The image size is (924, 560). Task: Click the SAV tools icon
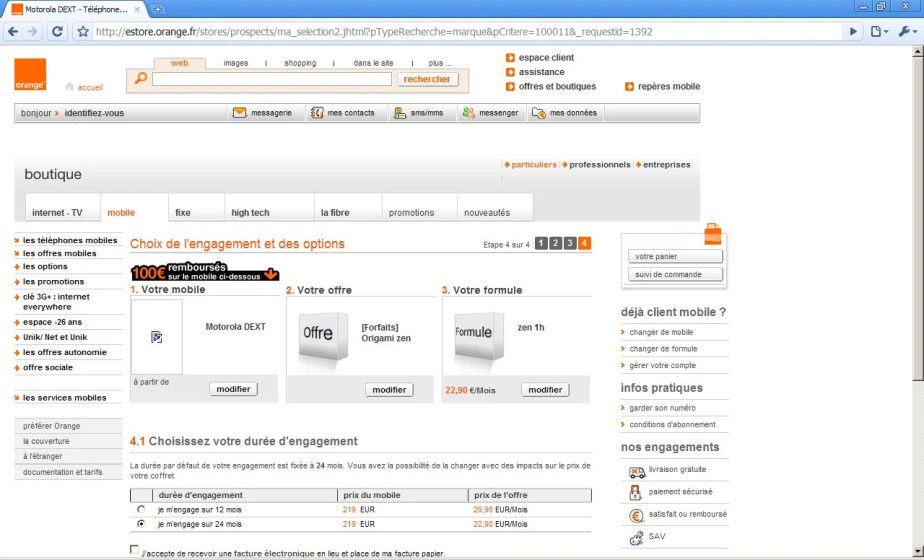[636, 538]
